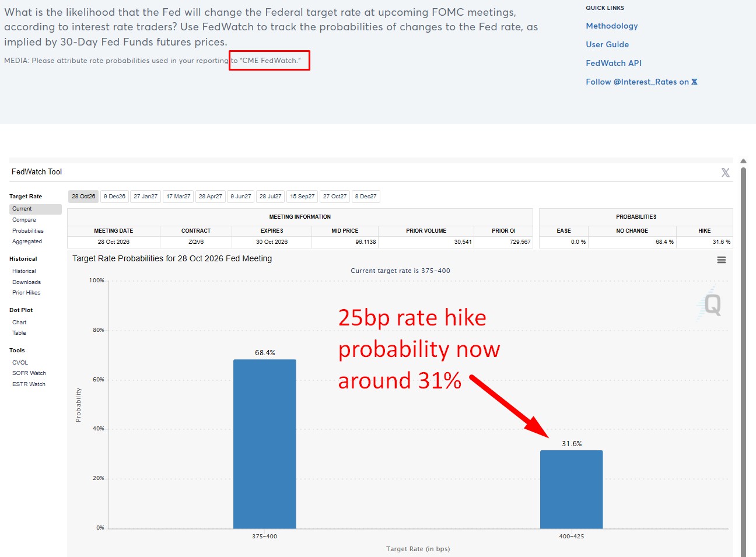756x557 pixels.
Task: Select the 28 Oct26 meeting tab
Action: [83, 197]
